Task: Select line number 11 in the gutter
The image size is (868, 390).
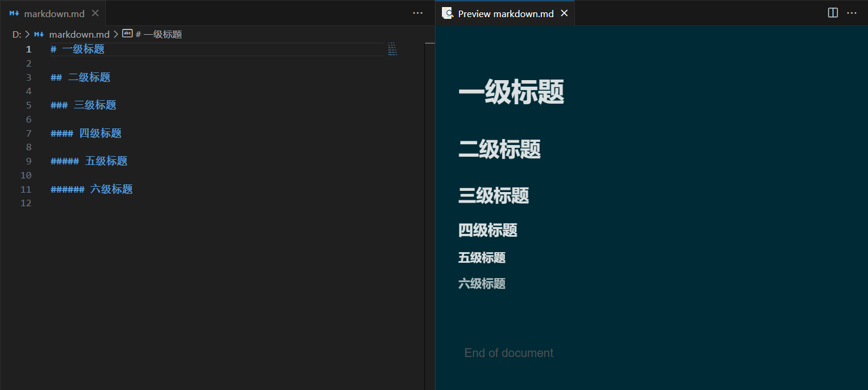Action: click(26, 189)
